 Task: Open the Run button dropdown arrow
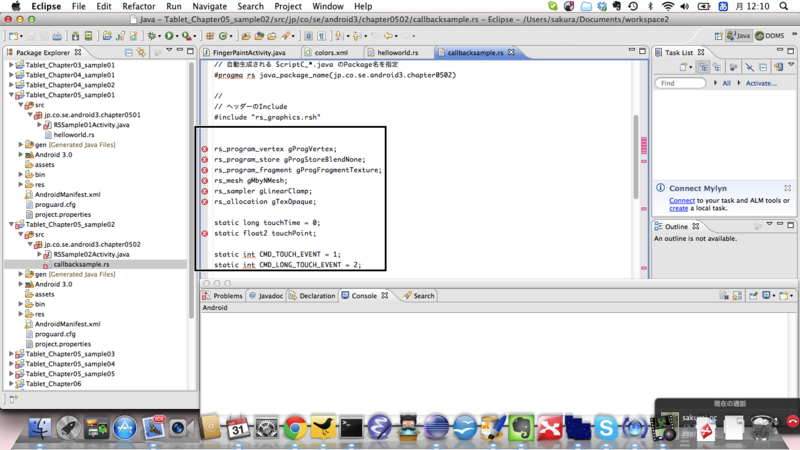click(177, 36)
